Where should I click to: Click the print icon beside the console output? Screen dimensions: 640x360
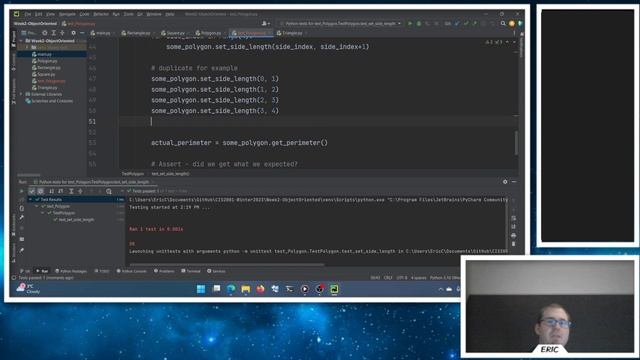click(x=513, y=236)
